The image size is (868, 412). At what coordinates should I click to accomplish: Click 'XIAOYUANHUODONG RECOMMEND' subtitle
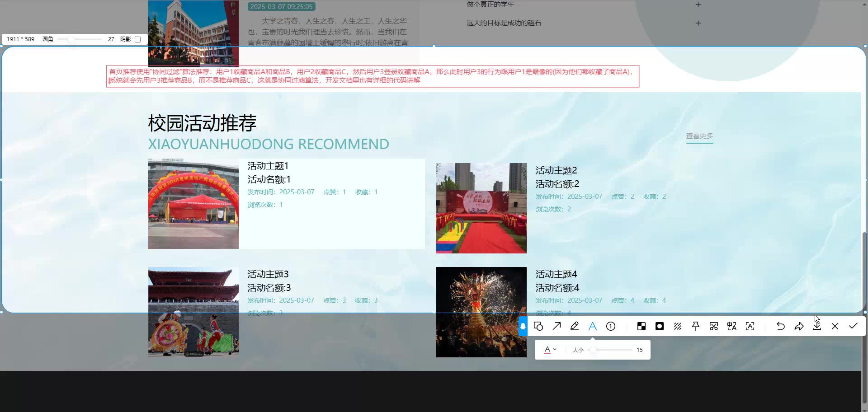tap(269, 144)
